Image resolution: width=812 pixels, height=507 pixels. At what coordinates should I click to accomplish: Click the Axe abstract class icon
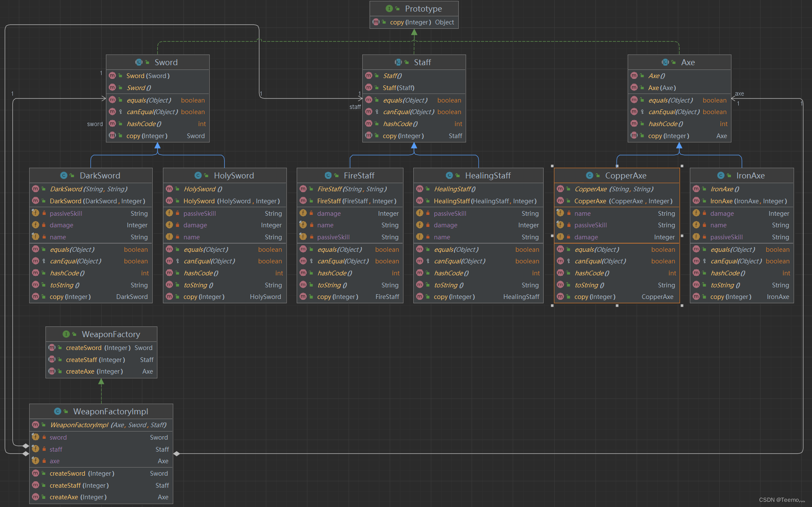[x=665, y=62]
